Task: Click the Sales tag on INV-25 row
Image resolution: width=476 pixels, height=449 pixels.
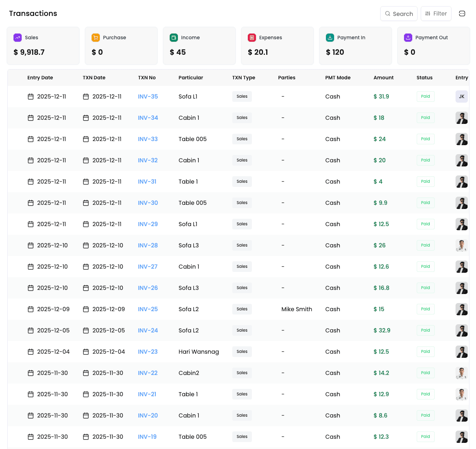Action: [242, 309]
